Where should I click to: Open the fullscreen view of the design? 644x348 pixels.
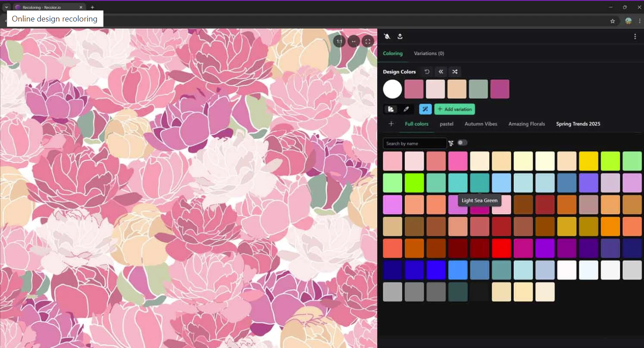coord(368,41)
